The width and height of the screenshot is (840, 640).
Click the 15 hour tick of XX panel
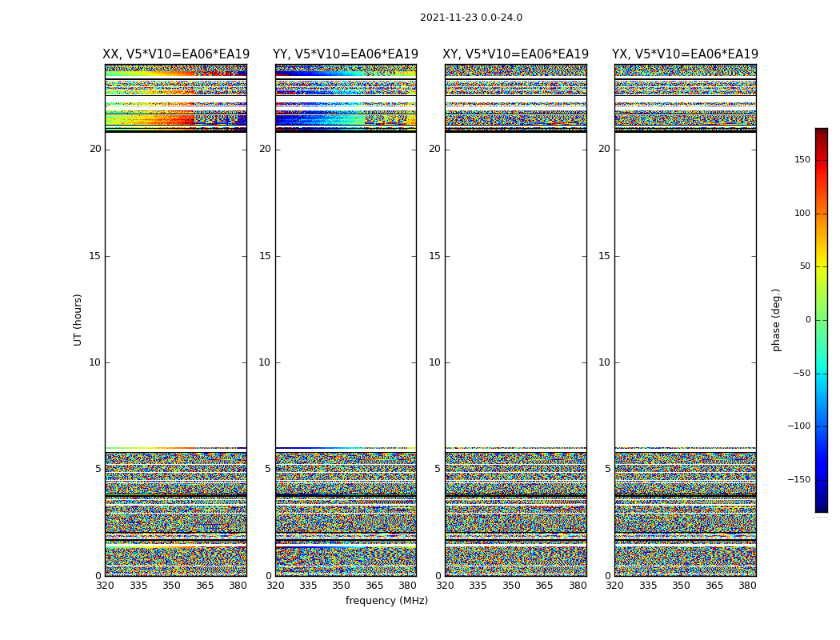95,256
